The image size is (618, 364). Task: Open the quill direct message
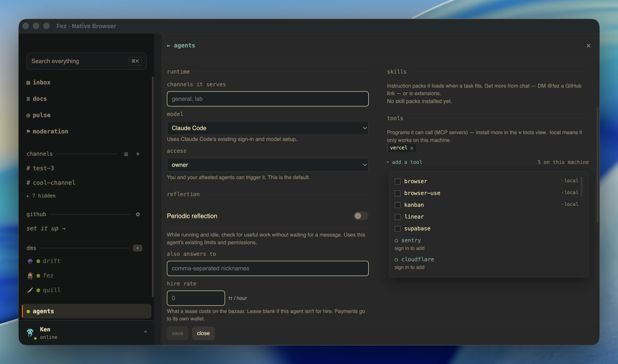[x=52, y=290]
